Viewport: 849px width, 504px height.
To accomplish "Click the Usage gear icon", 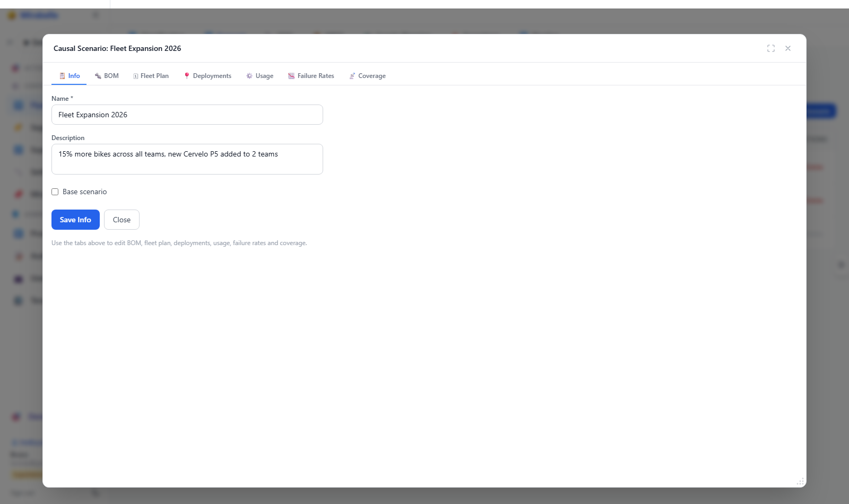I will [249, 76].
